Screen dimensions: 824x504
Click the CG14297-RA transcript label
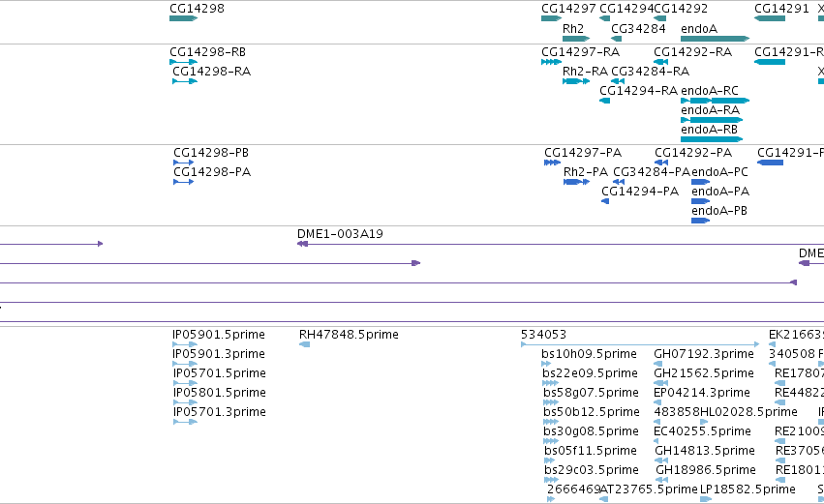coord(580,52)
